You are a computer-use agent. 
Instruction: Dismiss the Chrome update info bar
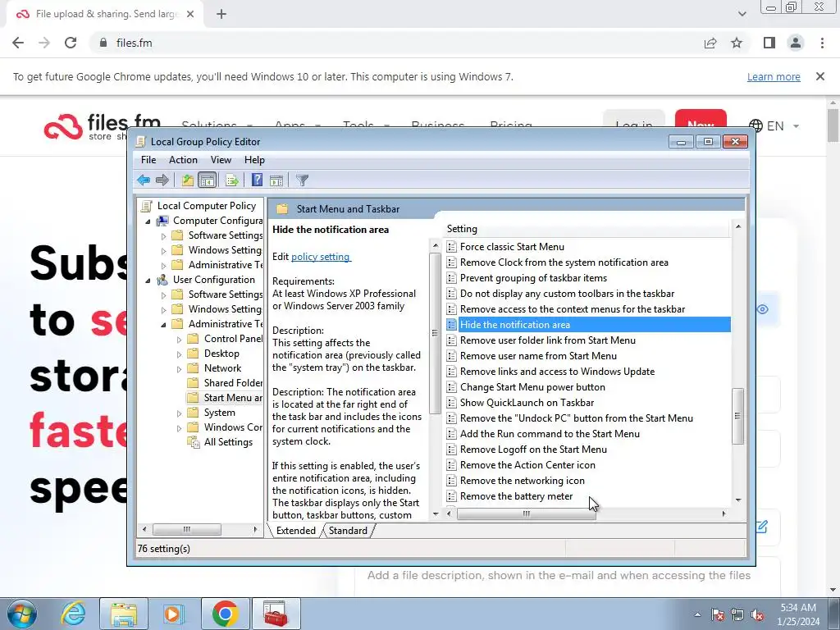pos(819,76)
